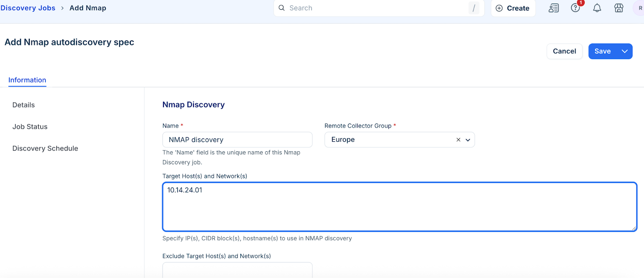
Task: Expand the Remote Collector Group dropdown
Action: pos(468,140)
